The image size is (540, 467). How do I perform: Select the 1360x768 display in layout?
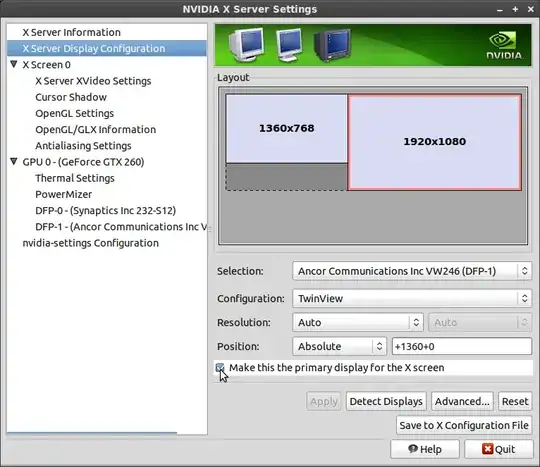pos(287,128)
